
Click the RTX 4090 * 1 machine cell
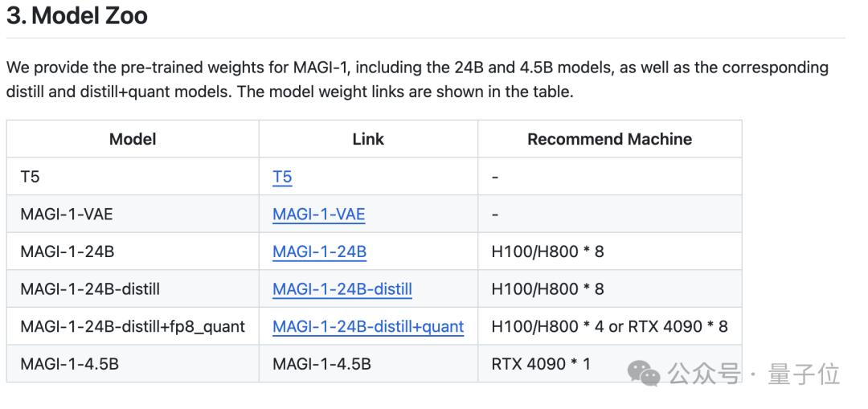click(x=609, y=363)
